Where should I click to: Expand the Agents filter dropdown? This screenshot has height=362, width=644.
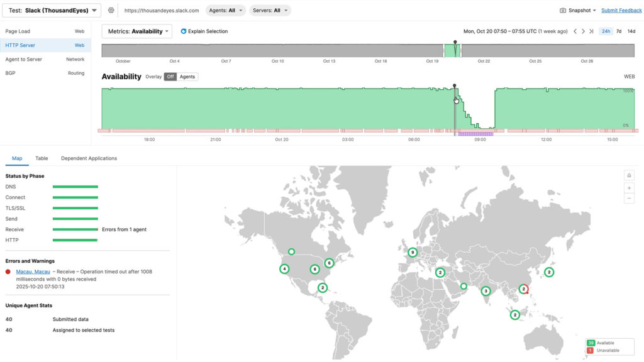pyautogui.click(x=225, y=11)
